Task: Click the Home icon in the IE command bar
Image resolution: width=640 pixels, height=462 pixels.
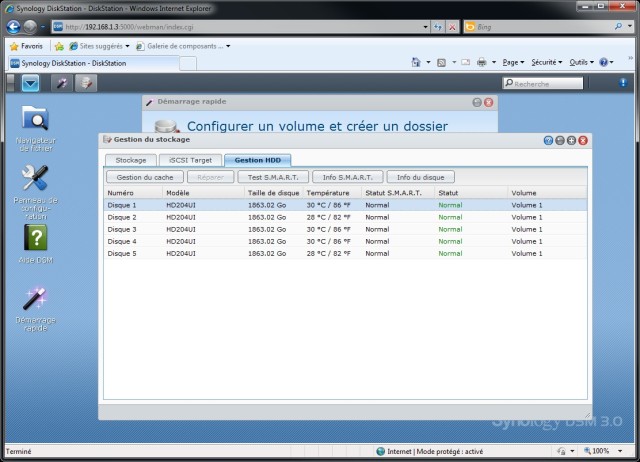Action: [x=416, y=62]
